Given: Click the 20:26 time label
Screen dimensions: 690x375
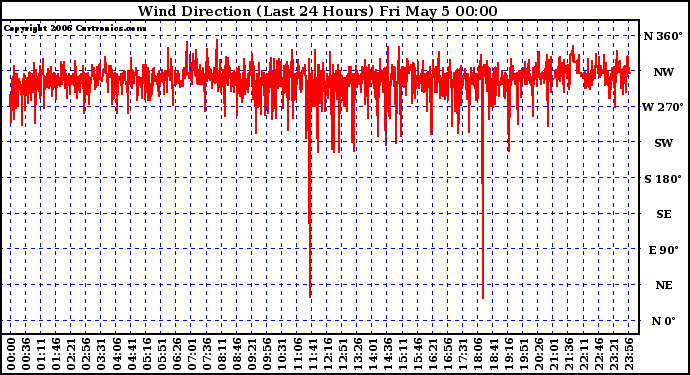Looking at the screenshot, I should (x=538, y=354).
